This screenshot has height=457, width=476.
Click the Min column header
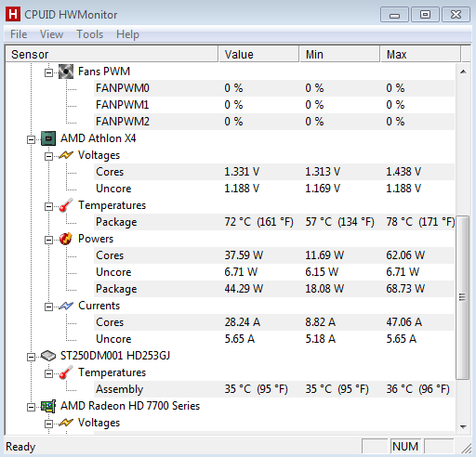pos(339,55)
